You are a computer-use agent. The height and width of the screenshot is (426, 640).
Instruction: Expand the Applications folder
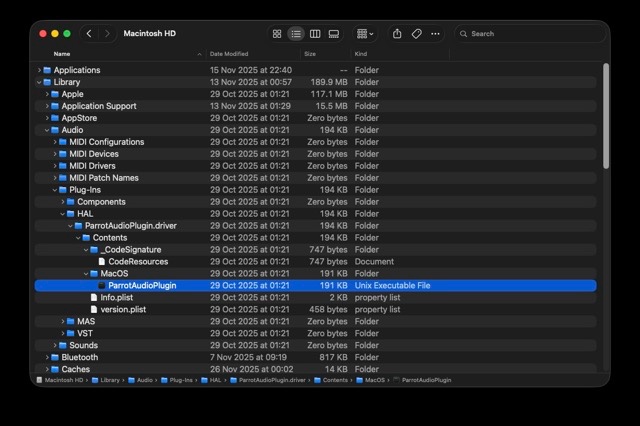pos(39,70)
